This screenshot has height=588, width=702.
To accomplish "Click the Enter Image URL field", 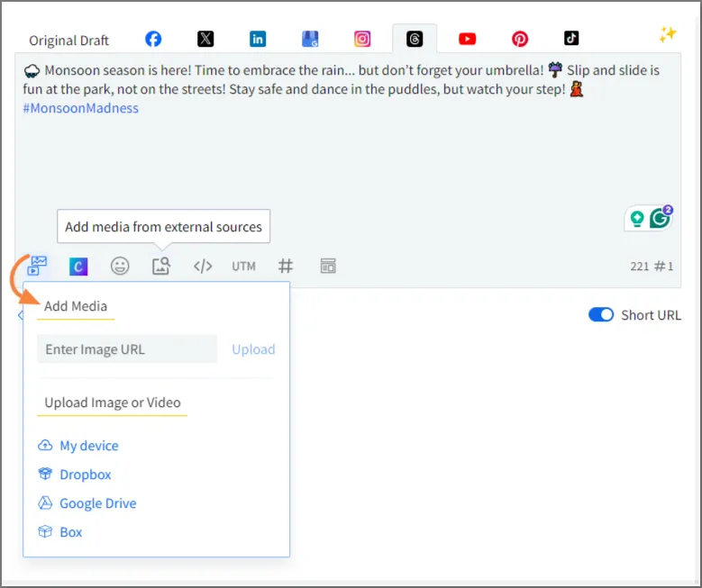I will (x=127, y=349).
